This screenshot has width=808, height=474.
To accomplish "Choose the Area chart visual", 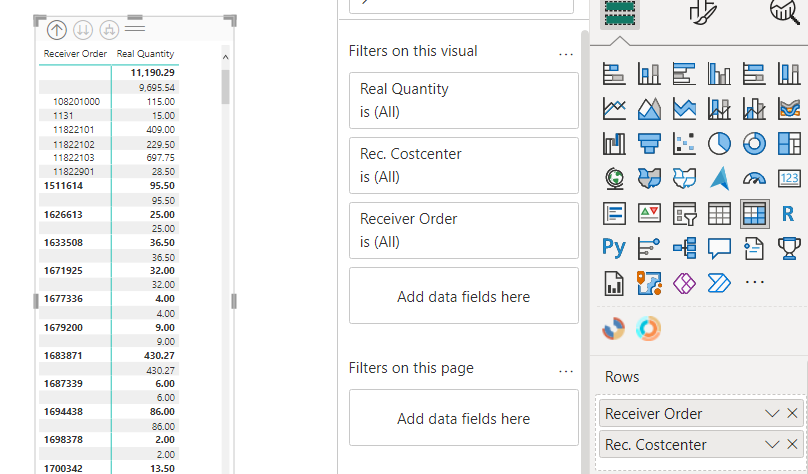I will 649,109.
